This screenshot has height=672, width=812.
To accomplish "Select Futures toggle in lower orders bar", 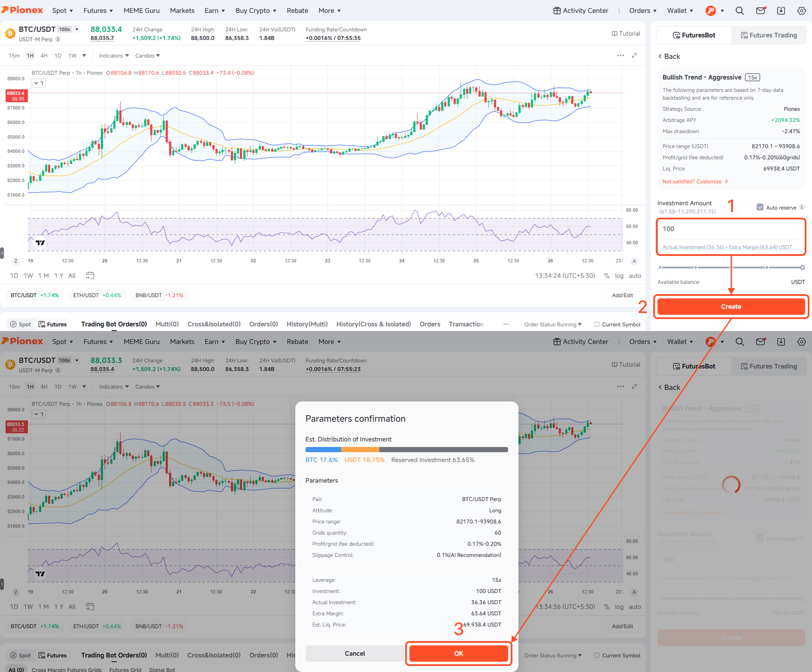I will pos(53,655).
